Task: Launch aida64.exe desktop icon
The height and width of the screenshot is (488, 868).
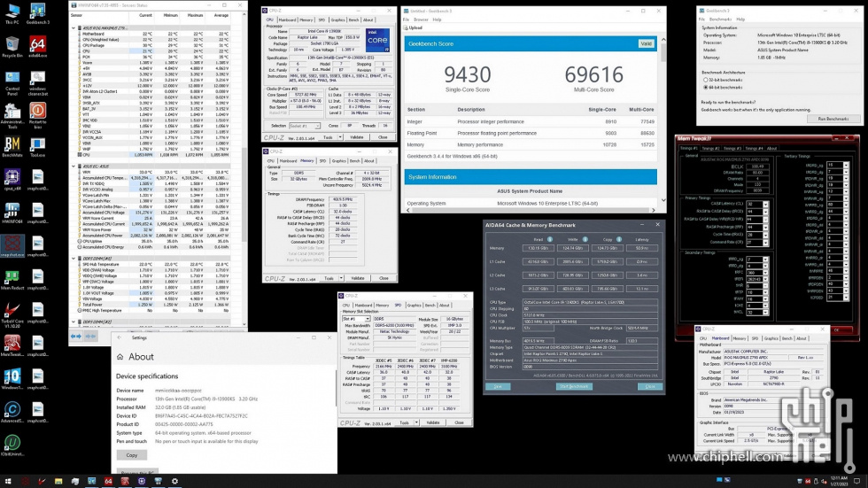Action: click(37, 47)
